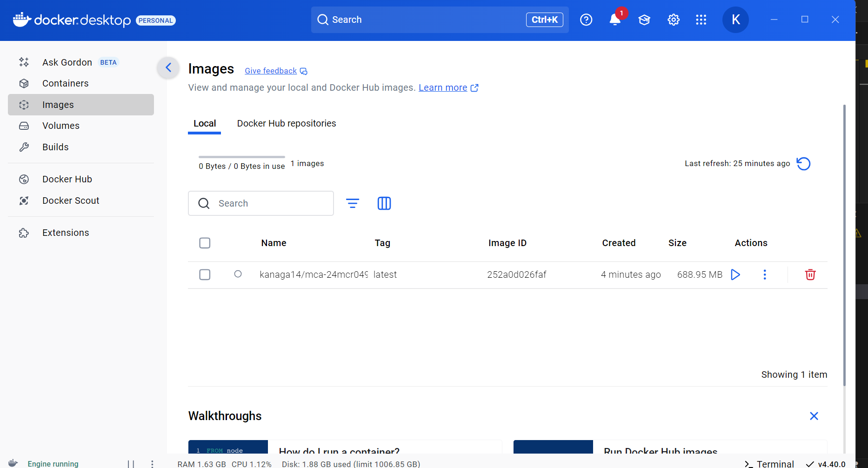
Task: Tick the select-all images checkbox
Action: coord(205,243)
